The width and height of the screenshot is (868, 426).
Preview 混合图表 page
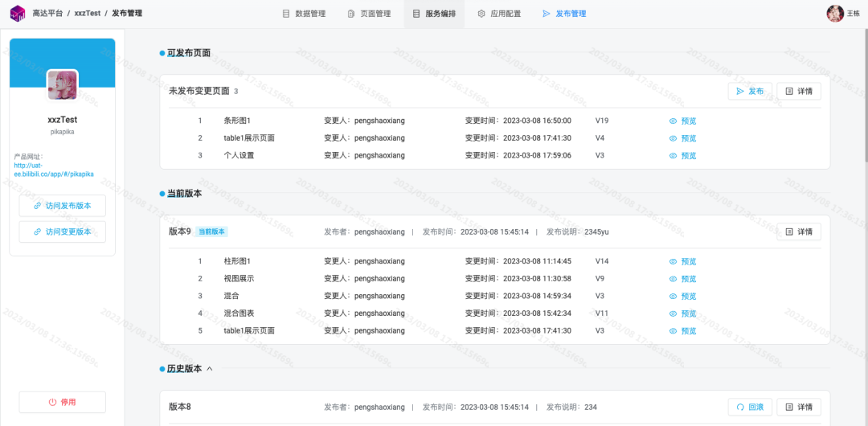tap(682, 313)
